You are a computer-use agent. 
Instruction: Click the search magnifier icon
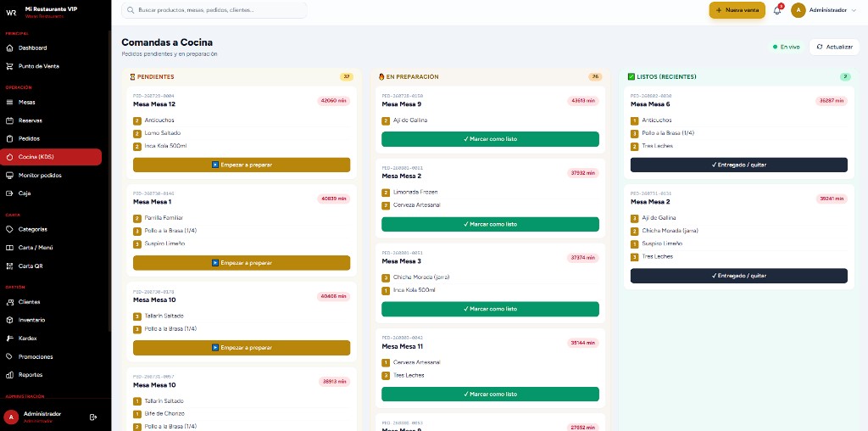131,10
